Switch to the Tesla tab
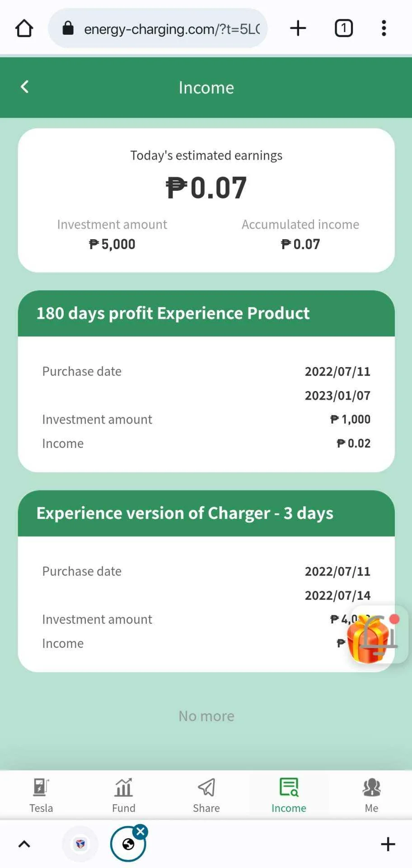 [x=41, y=795]
